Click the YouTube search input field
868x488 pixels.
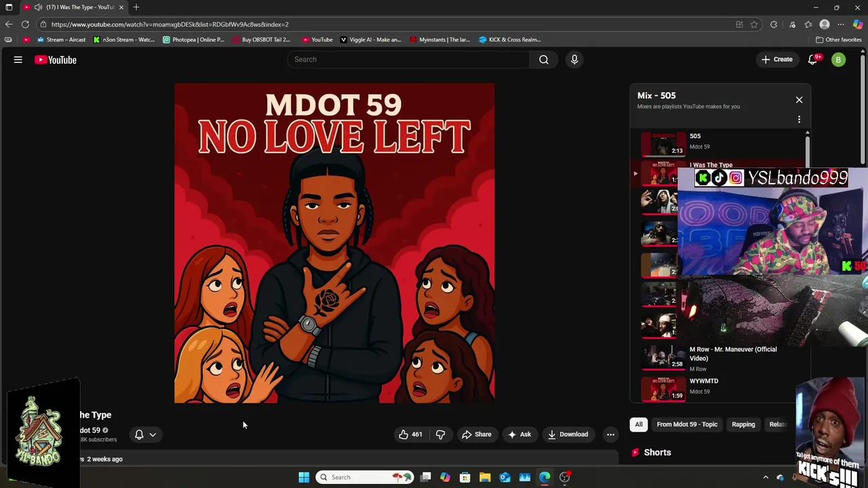click(409, 60)
